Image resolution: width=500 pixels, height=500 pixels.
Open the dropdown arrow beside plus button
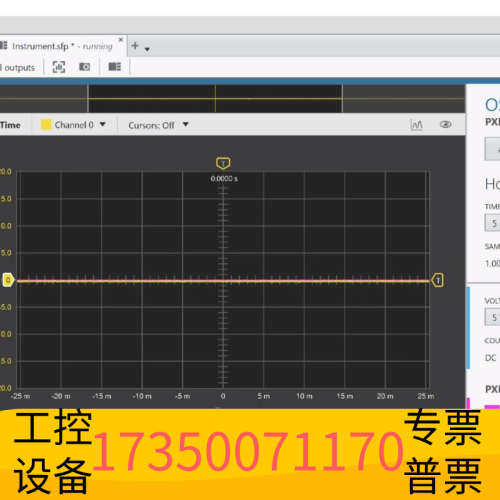pos(147,49)
